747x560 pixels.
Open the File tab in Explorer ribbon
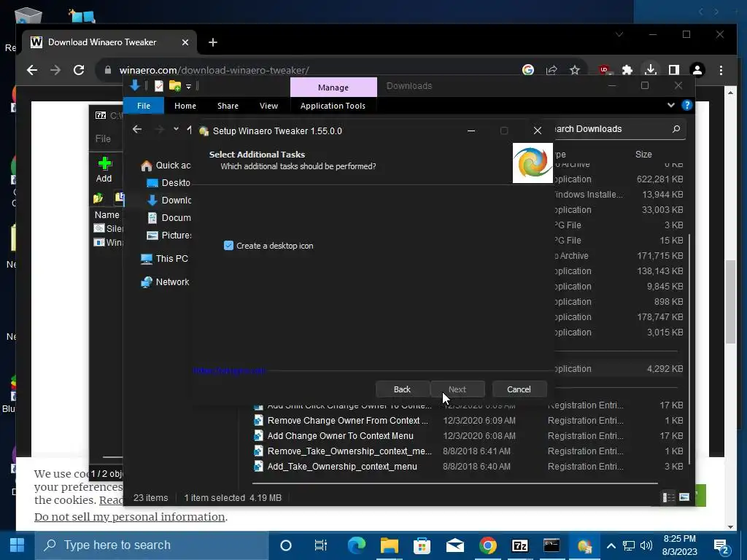coord(144,106)
